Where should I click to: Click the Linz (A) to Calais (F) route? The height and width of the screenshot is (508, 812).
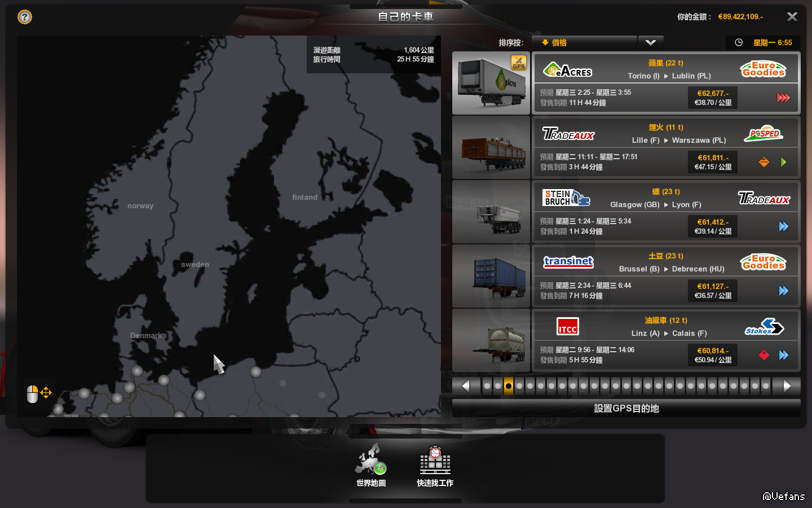coord(669,334)
